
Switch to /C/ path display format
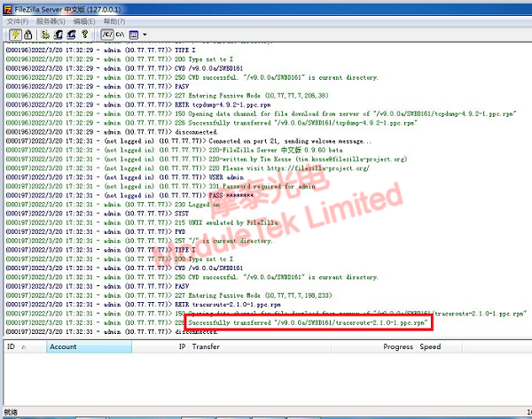point(106,34)
